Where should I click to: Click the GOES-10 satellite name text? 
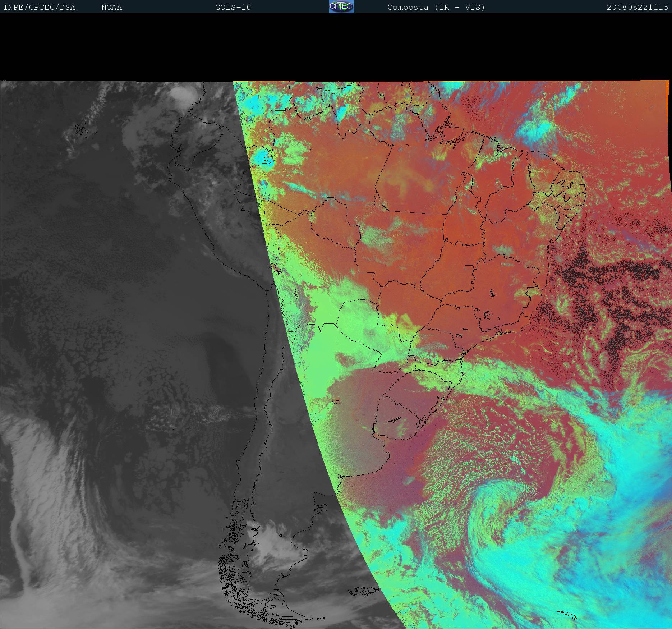point(233,7)
